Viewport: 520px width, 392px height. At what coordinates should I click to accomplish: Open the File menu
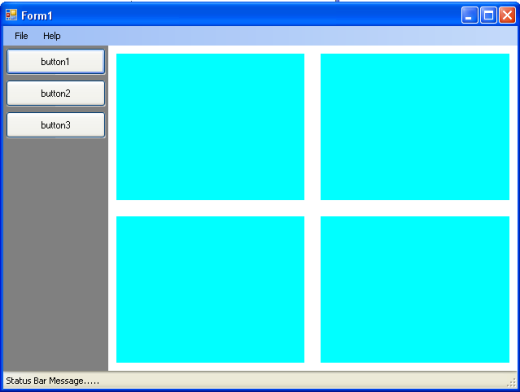(x=21, y=36)
